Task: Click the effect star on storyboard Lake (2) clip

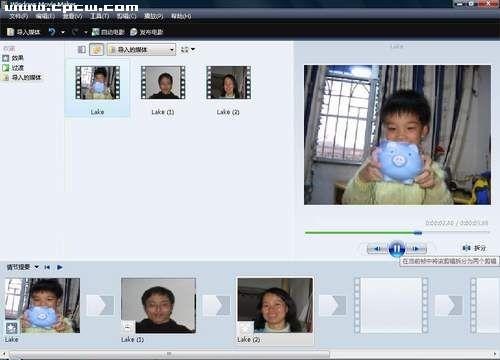Action: point(245,327)
